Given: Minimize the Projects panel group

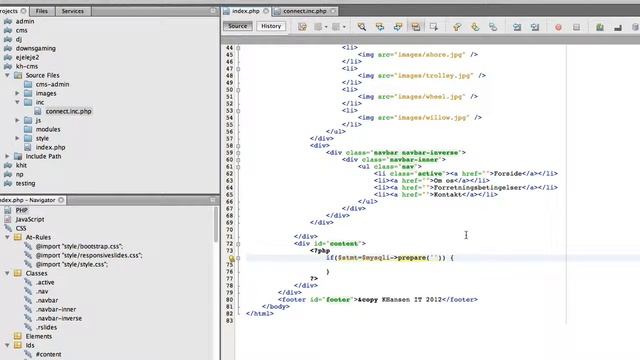Looking at the screenshot, I should click(x=213, y=11).
